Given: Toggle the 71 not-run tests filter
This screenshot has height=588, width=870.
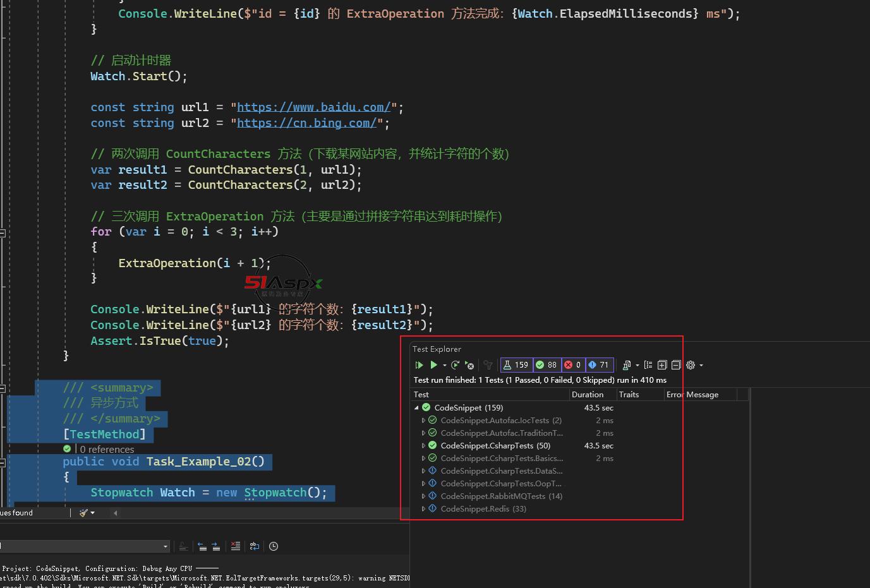Looking at the screenshot, I should pos(598,365).
